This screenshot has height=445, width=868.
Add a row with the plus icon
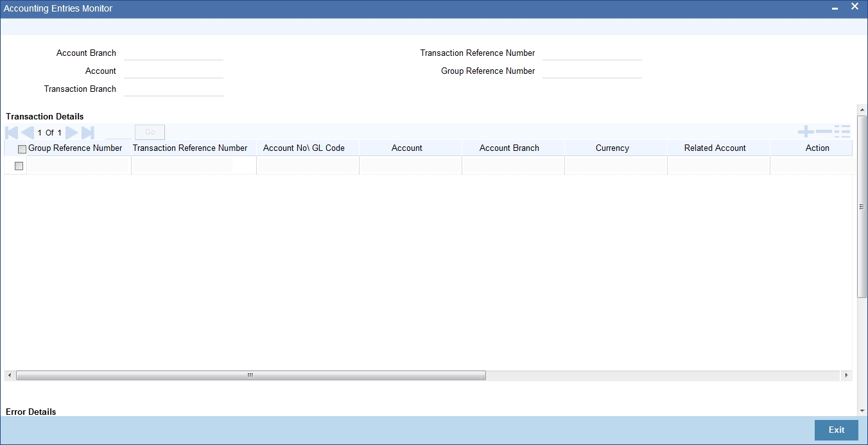[806, 132]
